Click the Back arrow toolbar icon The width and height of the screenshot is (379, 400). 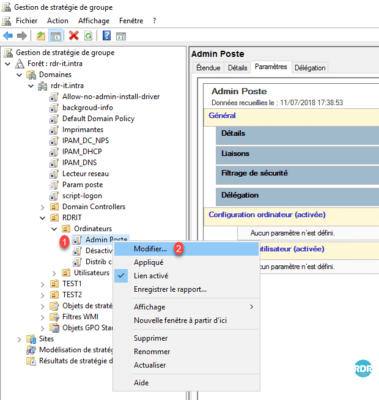tap(8, 36)
